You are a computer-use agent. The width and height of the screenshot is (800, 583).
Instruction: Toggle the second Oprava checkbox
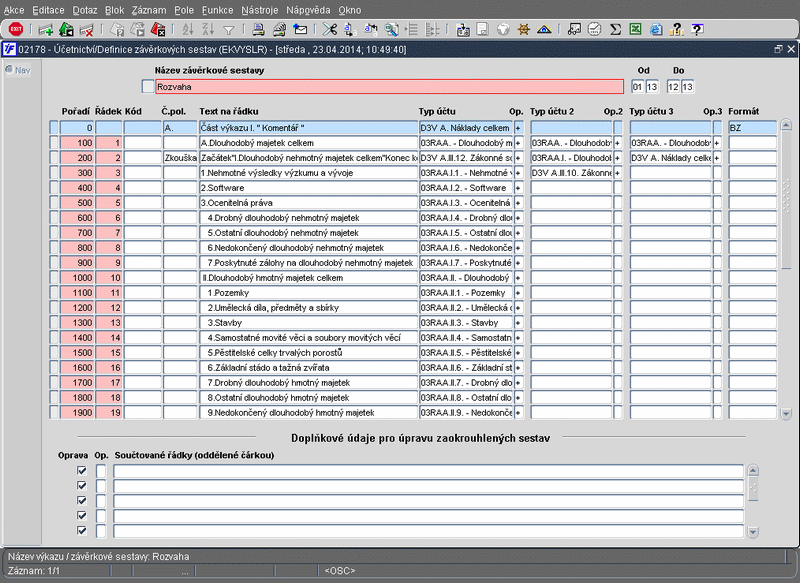[x=82, y=486]
